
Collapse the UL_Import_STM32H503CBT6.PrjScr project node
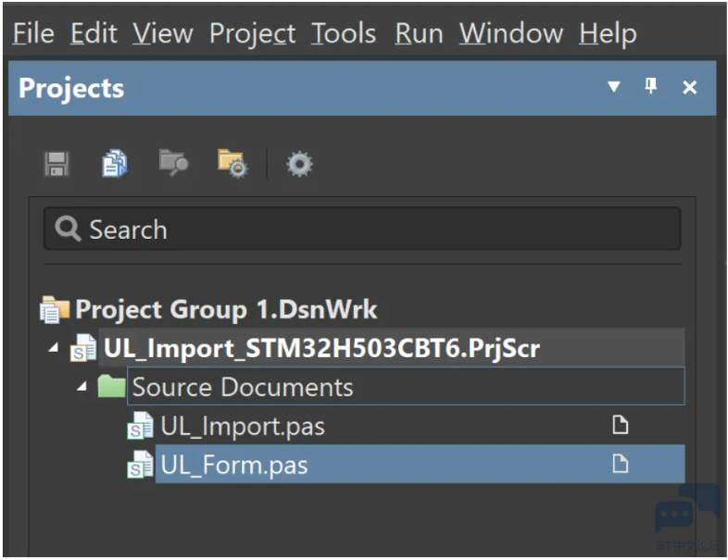pos(54,347)
